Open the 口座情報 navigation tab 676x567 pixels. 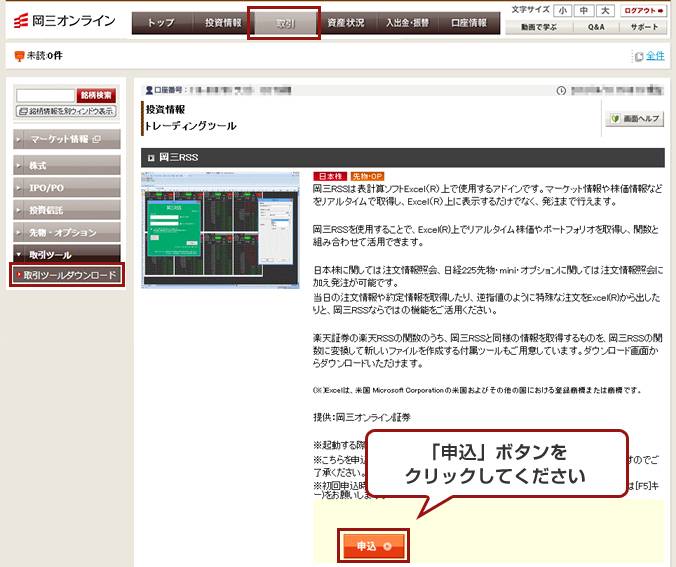pos(469,23)
